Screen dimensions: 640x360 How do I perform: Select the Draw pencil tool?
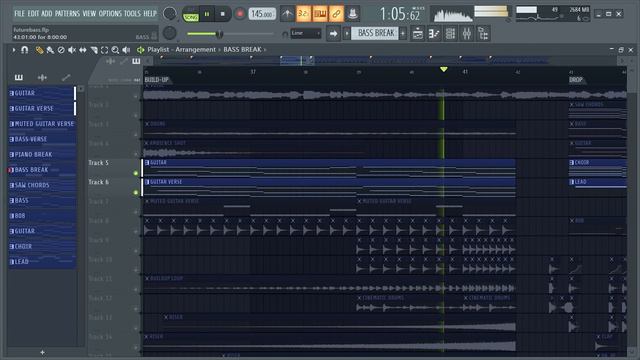point(39,50)
